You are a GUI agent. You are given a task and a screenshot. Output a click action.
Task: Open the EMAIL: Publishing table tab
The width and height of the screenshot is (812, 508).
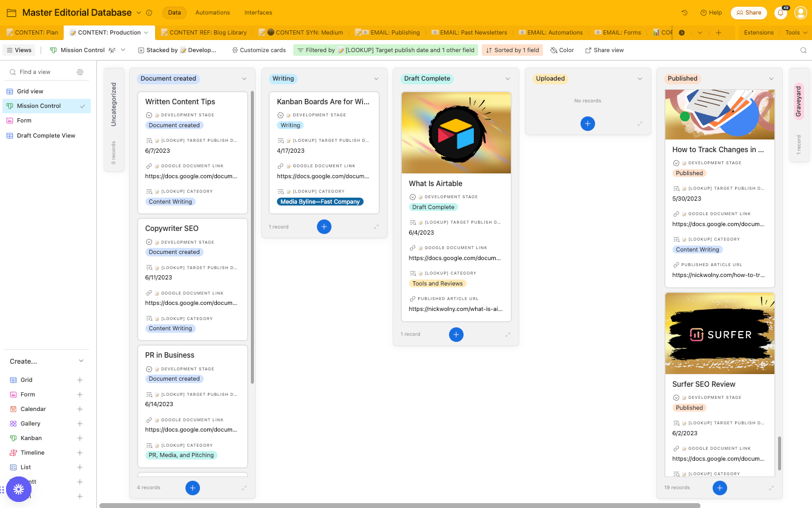pyautogui.click(x=387, y=33)
